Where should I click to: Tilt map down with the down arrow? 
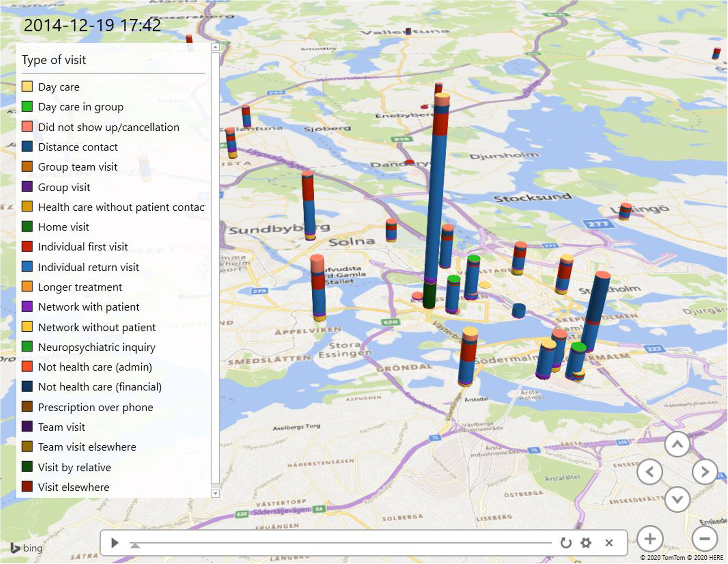point(677,499)
